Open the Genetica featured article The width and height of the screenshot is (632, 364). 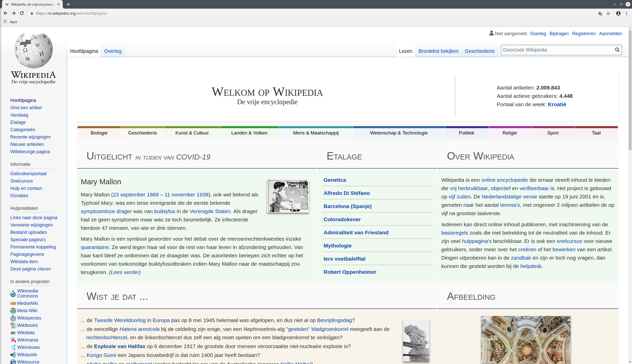[334, 180]
